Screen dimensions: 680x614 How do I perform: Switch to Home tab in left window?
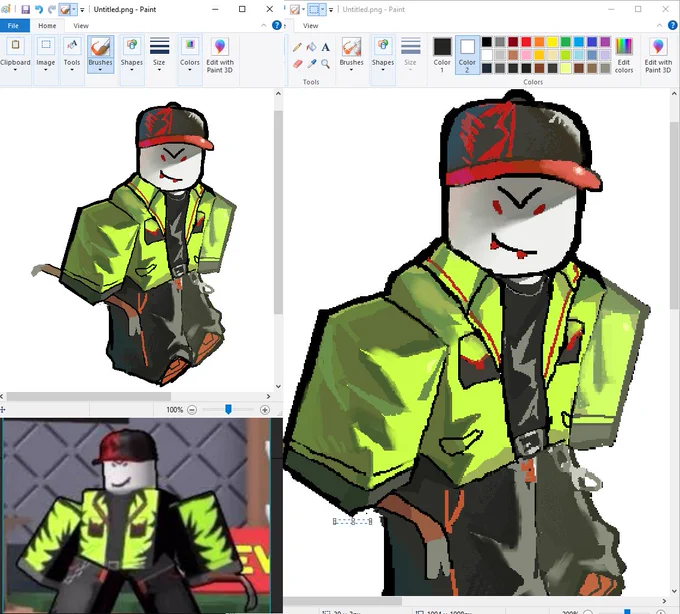pyautogui.click(x=47, y=26)
